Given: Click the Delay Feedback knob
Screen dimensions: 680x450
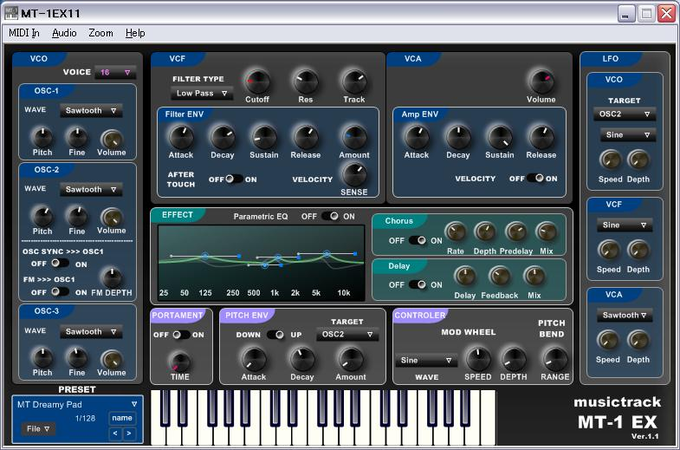Looking at the screenshot, I should coord(500,276).
